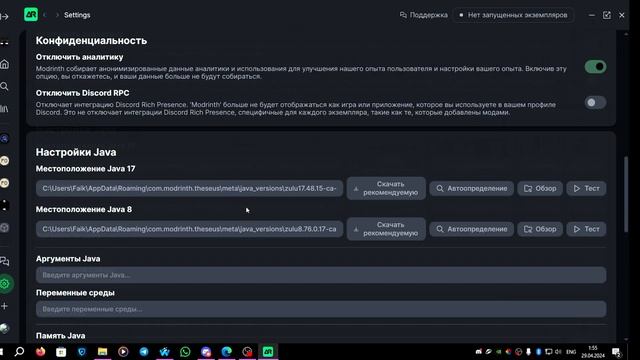Click "Скачать рекомендуемую" for Java 17
640x360 pixels.
tap(386, 188)
